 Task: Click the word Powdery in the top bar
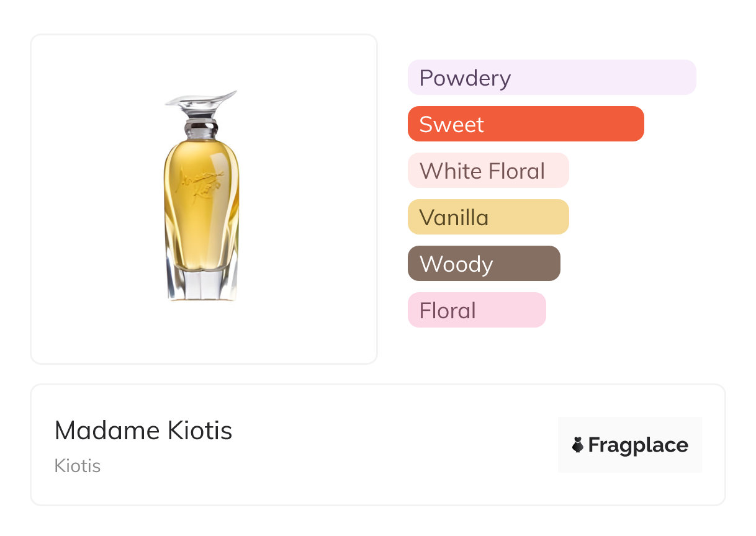pyautogui.click(x=465, y=78)
